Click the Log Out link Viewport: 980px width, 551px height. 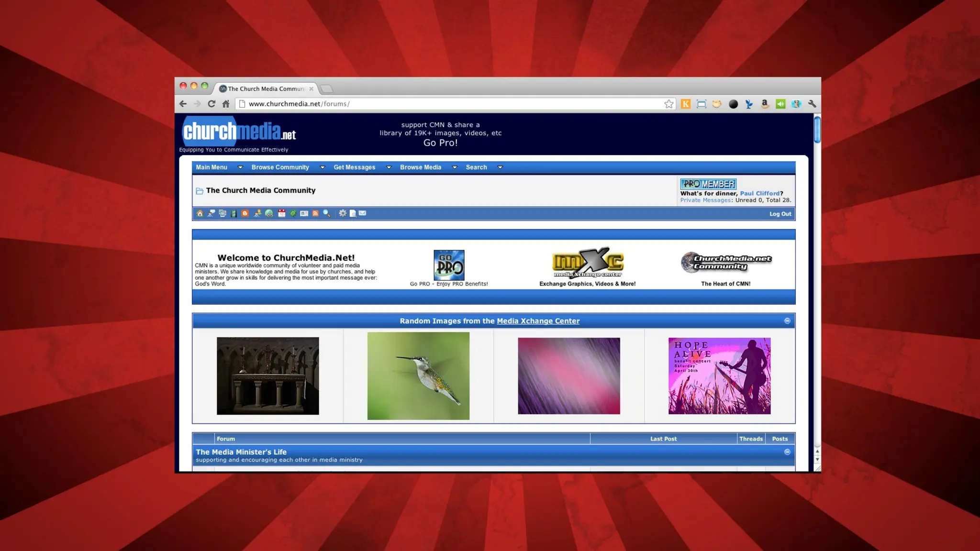pyautogui.click(x=780, y=214)
